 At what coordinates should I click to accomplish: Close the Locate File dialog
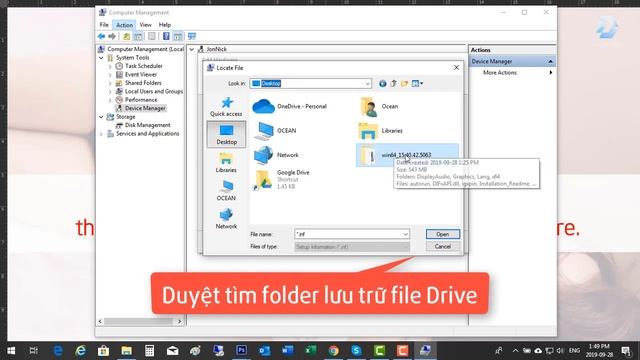click(x=456, y=68)
